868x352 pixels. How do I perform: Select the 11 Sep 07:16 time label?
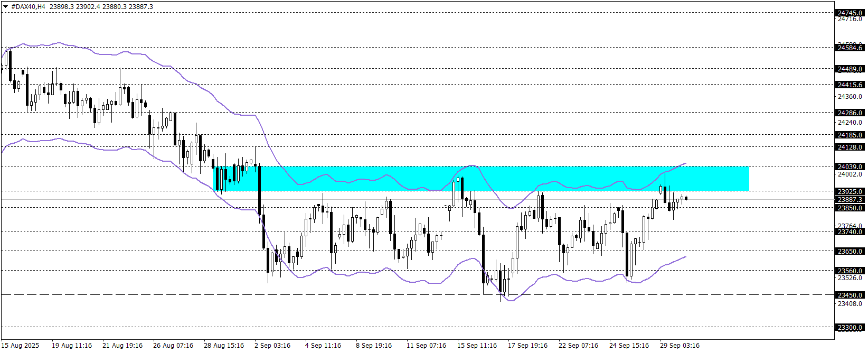426,346
